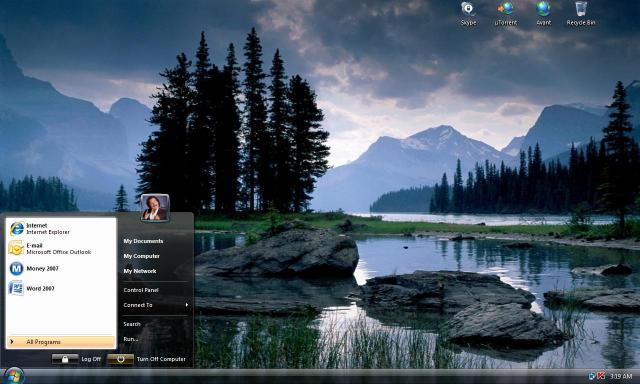The image size is (640, 384).
Task: Open the Run... dialog entry
Action: [131, 339]
